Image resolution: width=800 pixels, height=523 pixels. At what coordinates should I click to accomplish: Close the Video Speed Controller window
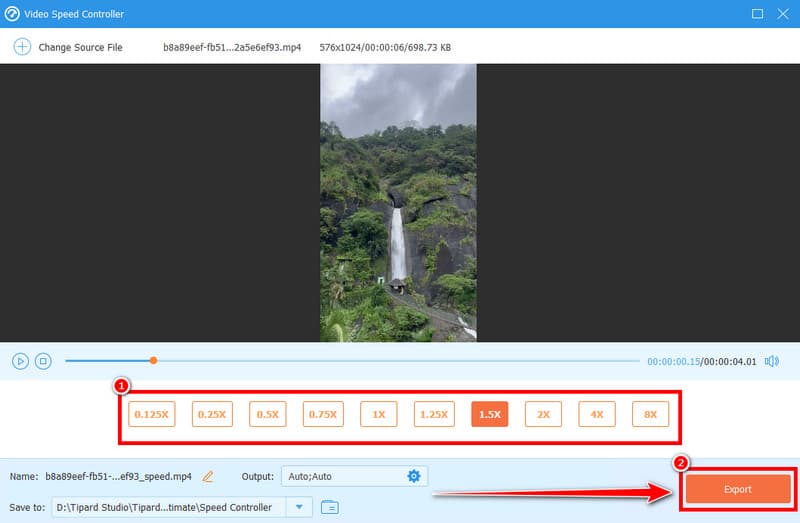[x=783, y=14]
